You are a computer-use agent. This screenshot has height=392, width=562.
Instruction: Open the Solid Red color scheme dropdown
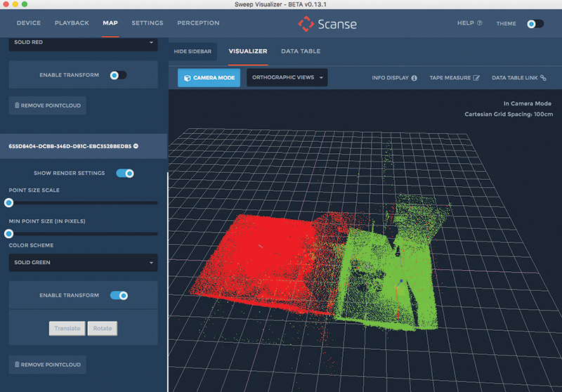click(x=83, y=43)
